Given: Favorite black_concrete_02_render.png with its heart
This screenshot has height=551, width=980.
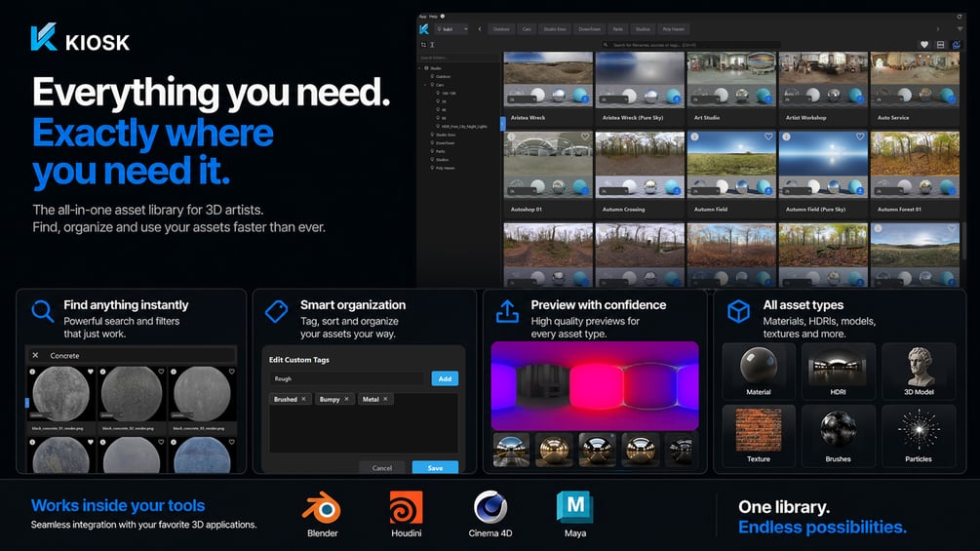Looking at the screenshot, I should (x=161, y=372).
